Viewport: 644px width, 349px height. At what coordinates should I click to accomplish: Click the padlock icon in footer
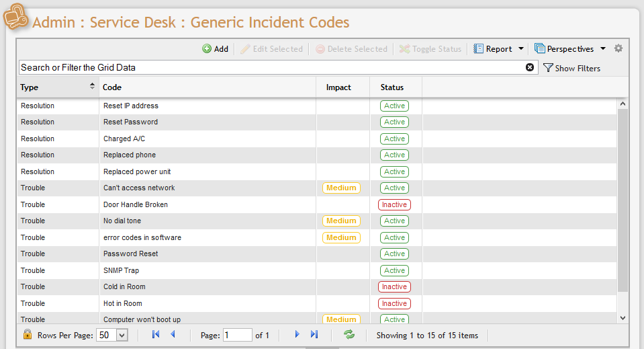(28, 334)
